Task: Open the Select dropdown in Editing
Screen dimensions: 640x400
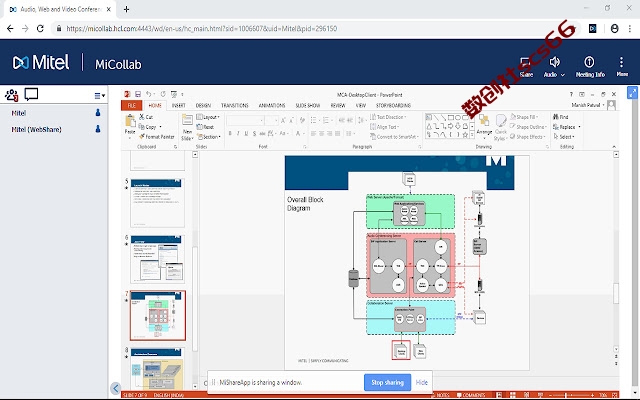Action: (564, 137)
